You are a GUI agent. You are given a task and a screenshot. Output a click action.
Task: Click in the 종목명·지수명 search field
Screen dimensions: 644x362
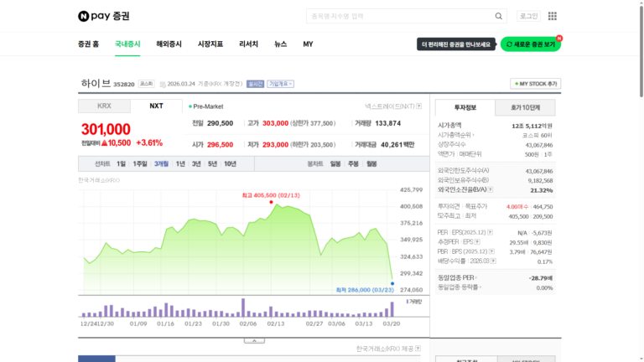[x=401, y=16]
